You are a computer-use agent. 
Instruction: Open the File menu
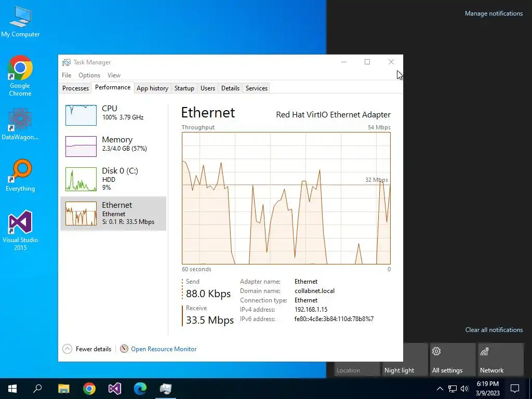pyautogui.click(x=66, y=75)
